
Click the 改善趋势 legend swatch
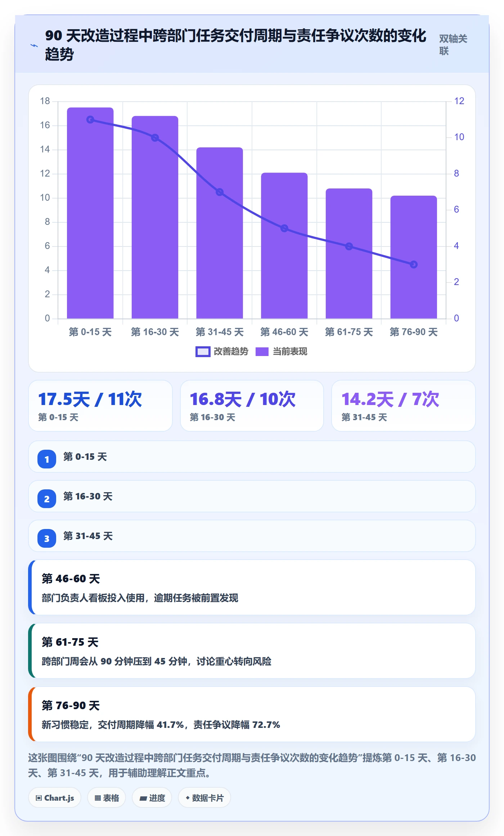(x=203, y=352)
